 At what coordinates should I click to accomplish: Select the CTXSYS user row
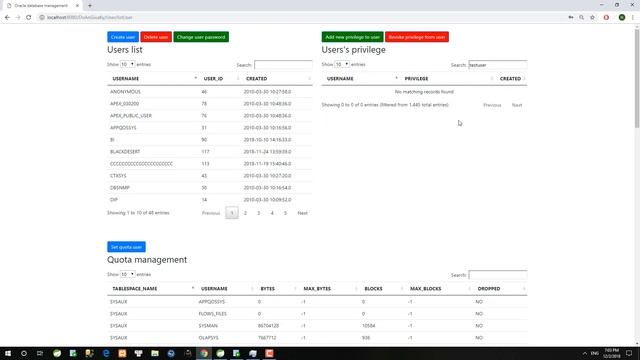(210, 176)
